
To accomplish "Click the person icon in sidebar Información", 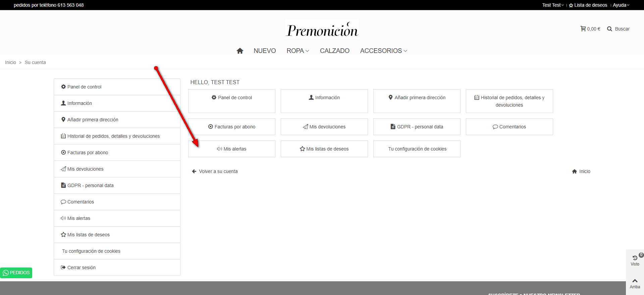I will pos(63,103).
